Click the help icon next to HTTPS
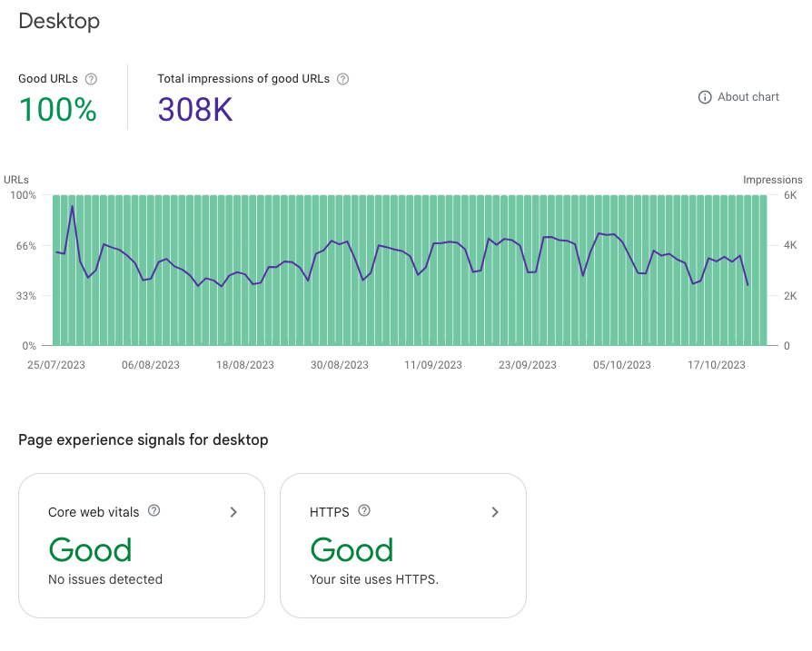The height and width of the screenshot is (651, 812). click(364, 511)
